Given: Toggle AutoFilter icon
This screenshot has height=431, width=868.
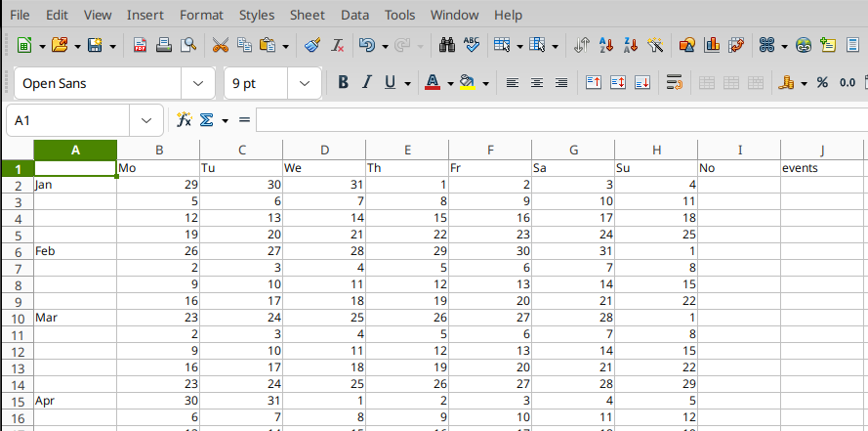Looking at the screenshot, I should coord(655,45).
